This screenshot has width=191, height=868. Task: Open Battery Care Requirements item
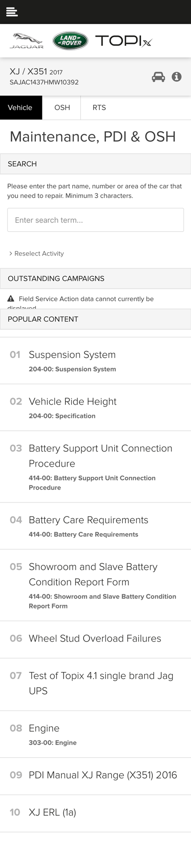[x=95, y=526]
